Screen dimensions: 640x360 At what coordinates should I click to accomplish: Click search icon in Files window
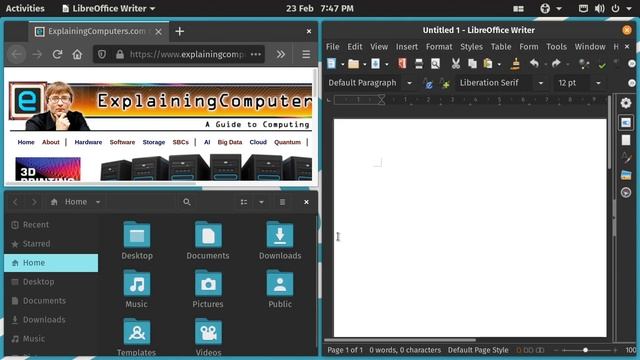[x=187, y=202]
